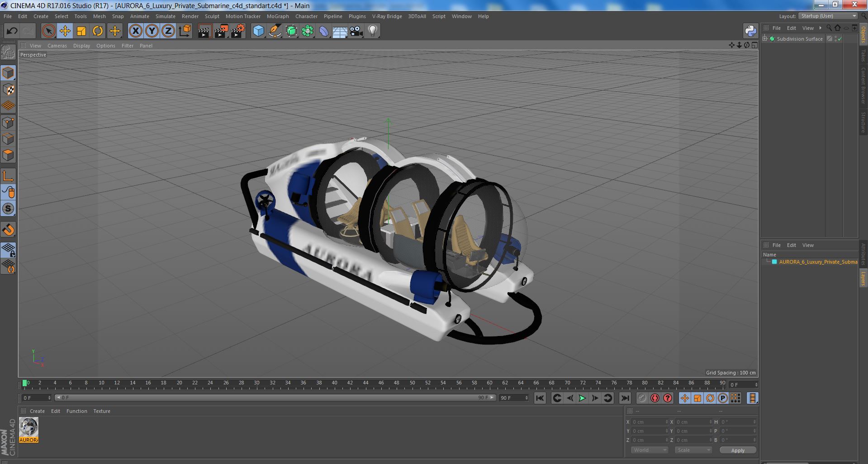Open material manager Texture menu
Screen dimensions: 868x464
click(102, 411)
